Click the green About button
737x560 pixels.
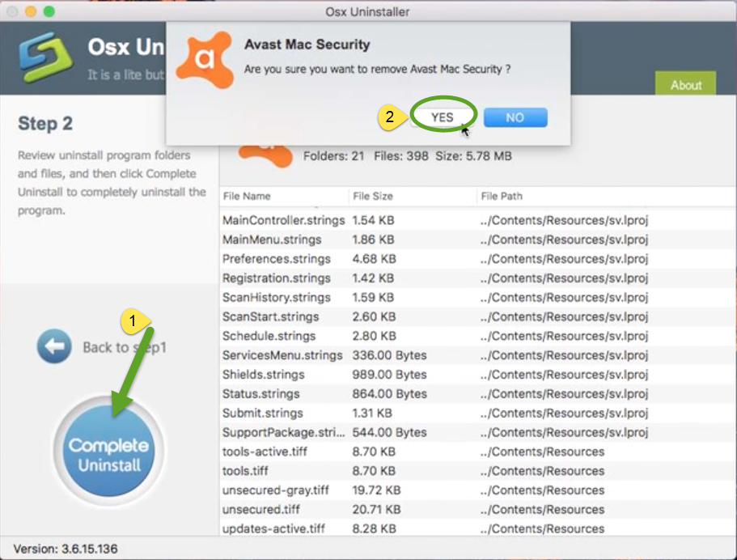coord(686,84)
